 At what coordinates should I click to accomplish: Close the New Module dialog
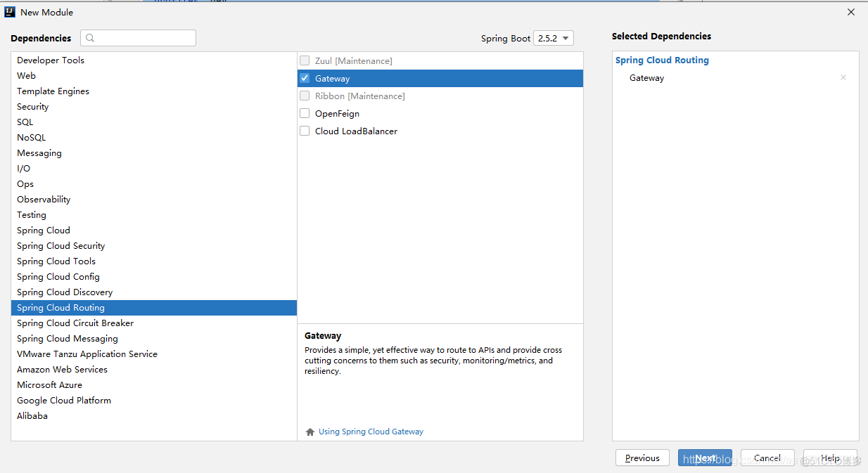(x=851, y=12)
